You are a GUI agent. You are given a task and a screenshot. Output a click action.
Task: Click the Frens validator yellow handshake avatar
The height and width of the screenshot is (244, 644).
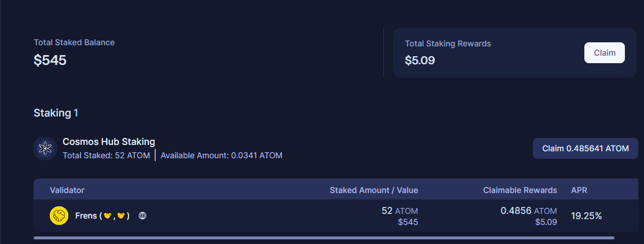[x=58, y=216]
